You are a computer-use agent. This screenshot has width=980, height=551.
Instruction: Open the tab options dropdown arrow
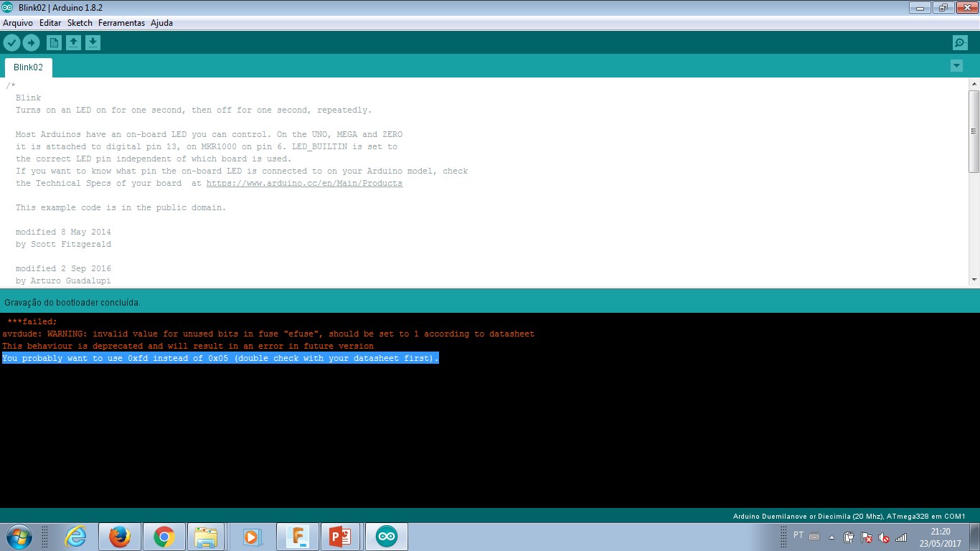956,66
